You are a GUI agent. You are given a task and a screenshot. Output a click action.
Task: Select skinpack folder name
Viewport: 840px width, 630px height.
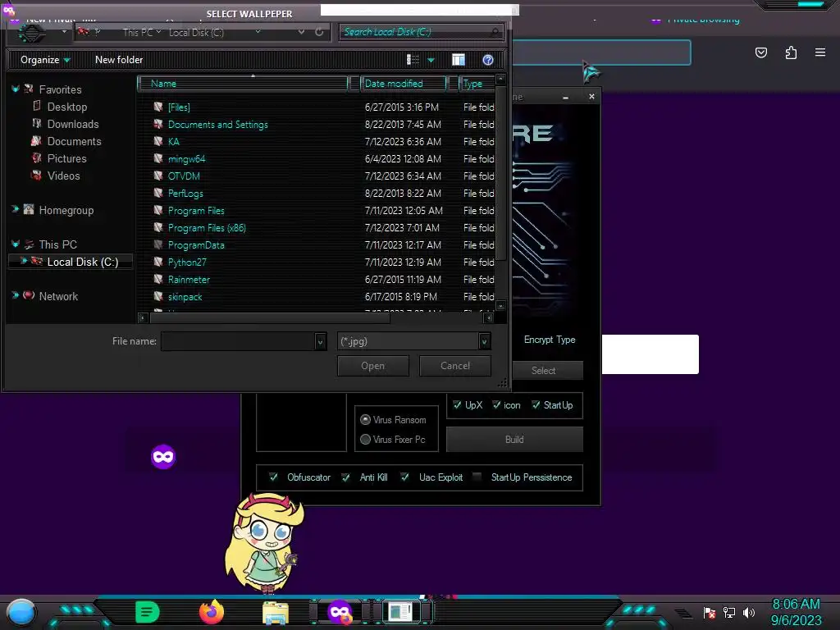click(185, 296)
